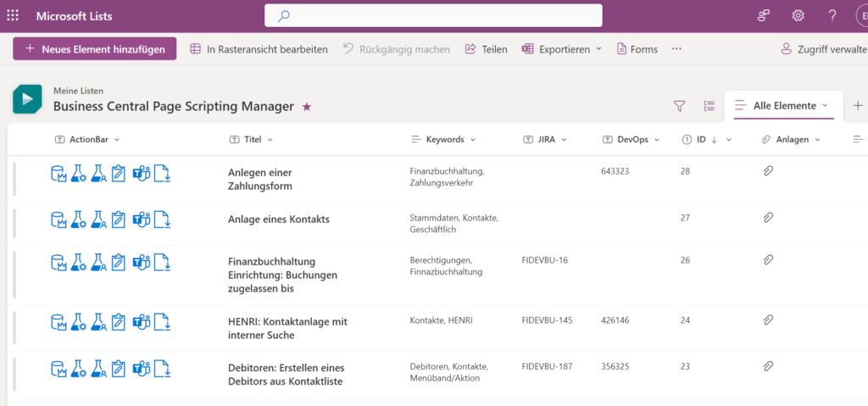The width and height of the screenshot is (868, 406).
Task: Click download file icon in Debitoren row
Action: 162,369
